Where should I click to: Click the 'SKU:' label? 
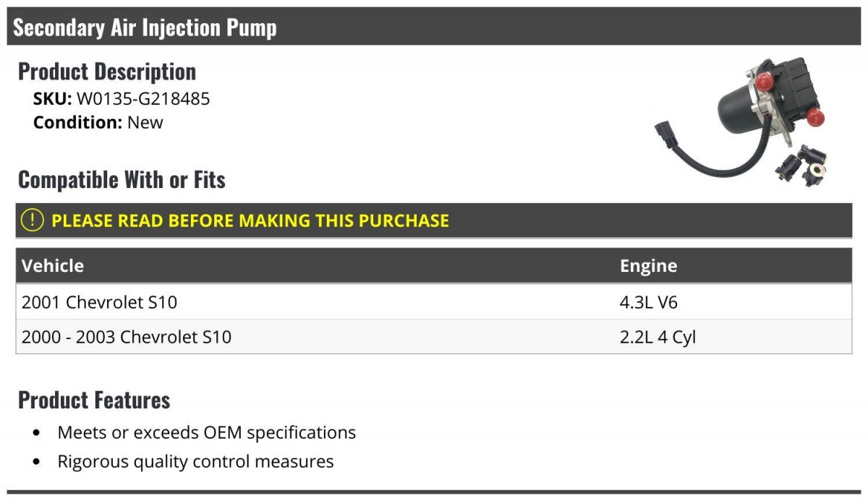(x=52, y=98)
